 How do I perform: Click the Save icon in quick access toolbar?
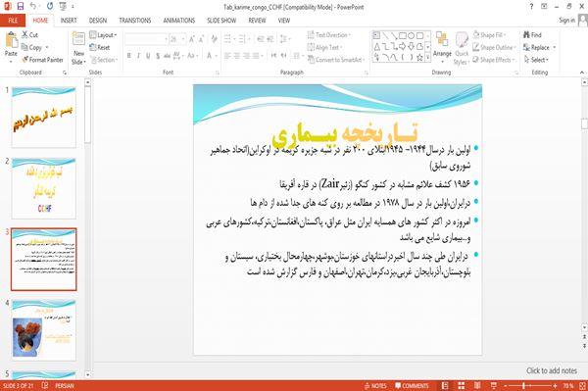coord(21,7)
